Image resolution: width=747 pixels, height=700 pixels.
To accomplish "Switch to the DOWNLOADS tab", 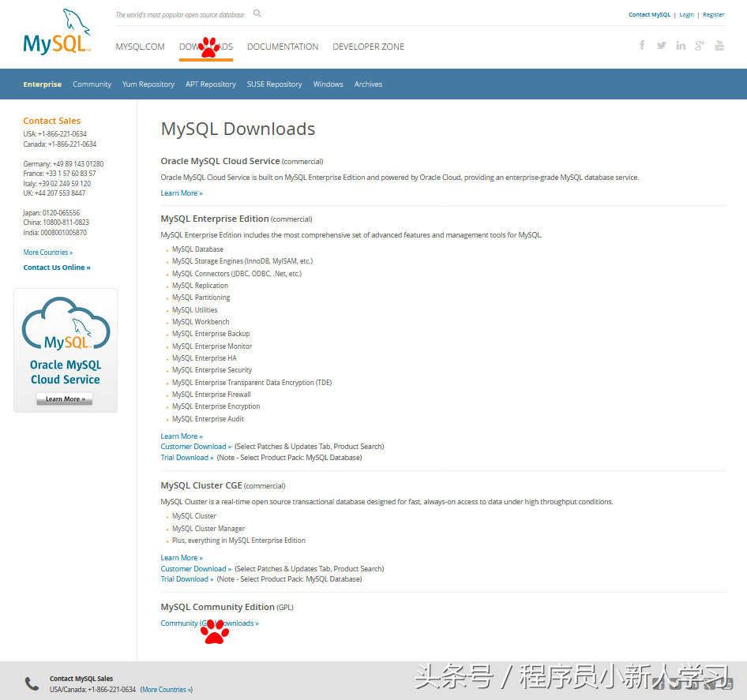I will (205, 47).
